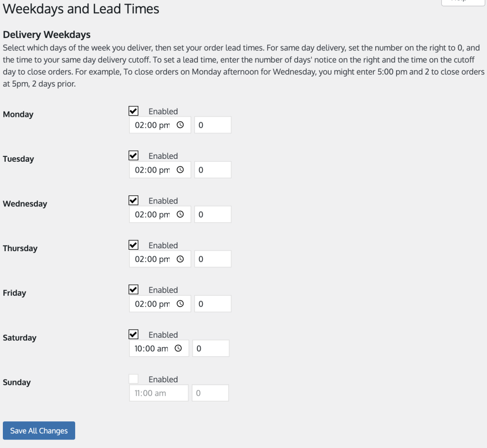Screen dimensions: 487x448
Task: Click the Enabled label for Saturday
Action: [x=163, y=335]
